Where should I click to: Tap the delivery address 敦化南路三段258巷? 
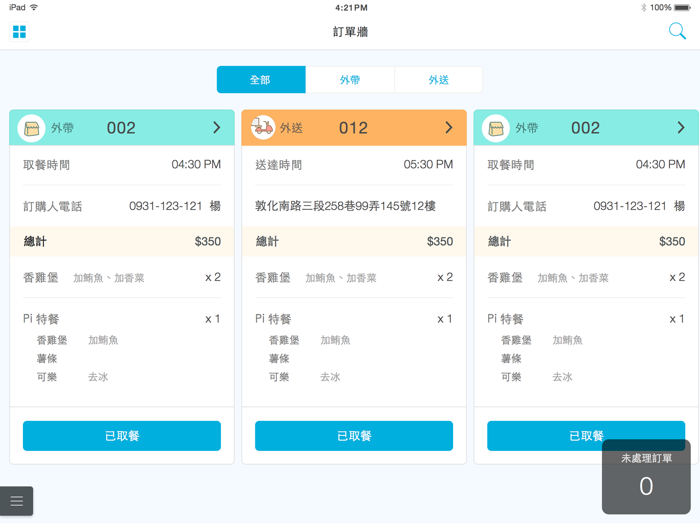345,206
